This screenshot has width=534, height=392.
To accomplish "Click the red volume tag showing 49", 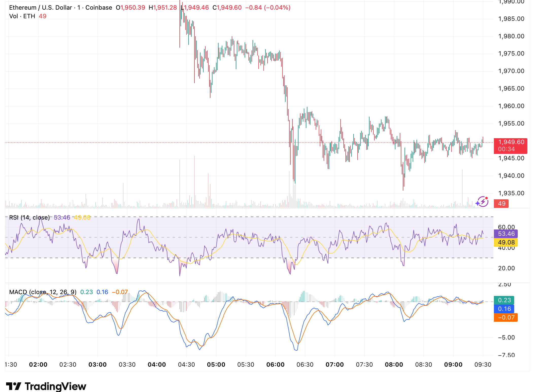I will click(x=501, y=204).
